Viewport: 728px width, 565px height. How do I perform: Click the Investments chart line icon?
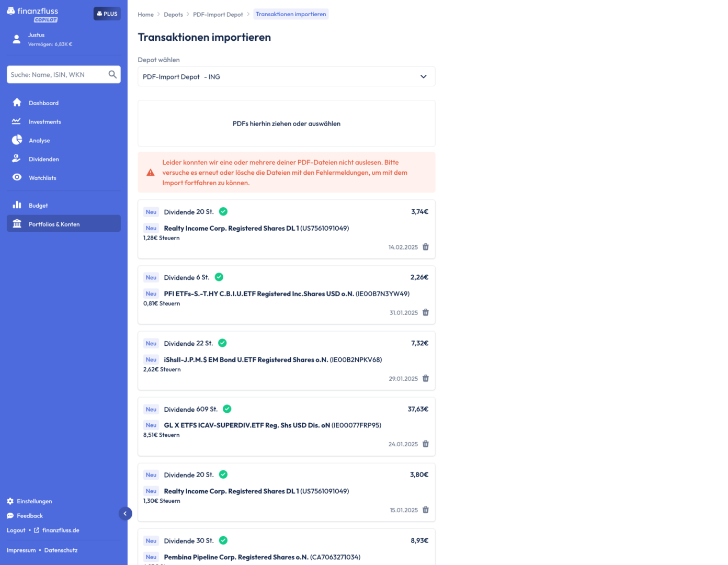[x=16, y=121]
